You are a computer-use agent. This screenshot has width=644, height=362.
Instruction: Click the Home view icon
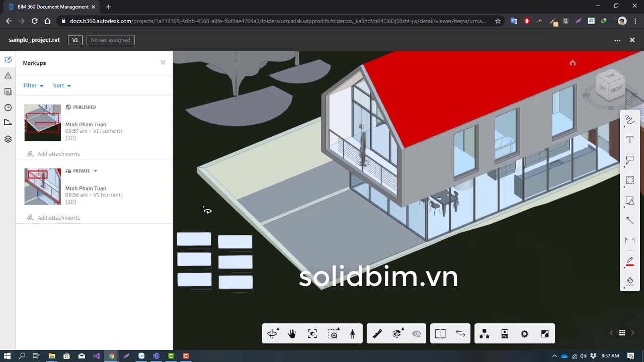pos(573,63)
